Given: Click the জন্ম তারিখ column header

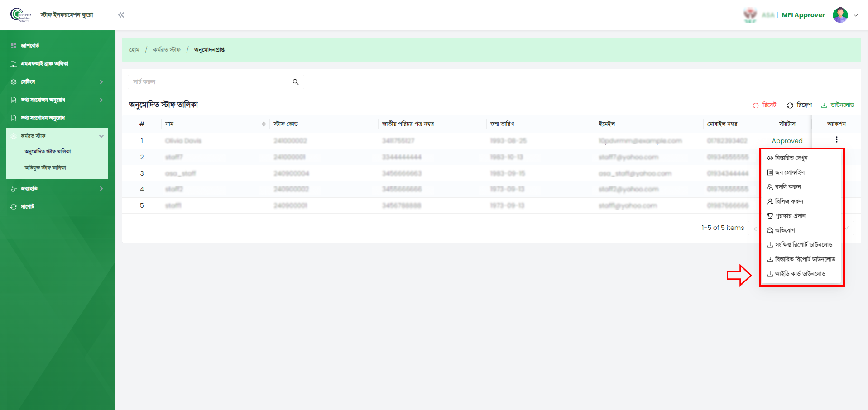Looking at the screenshot, I should (x=502, y=124).
